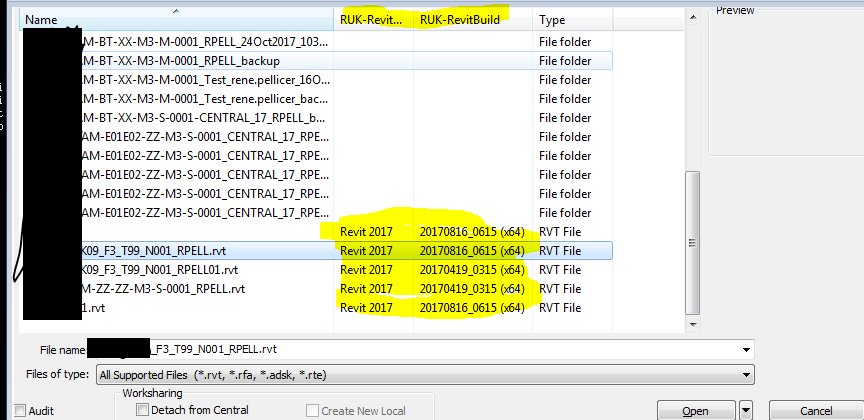Select the M-0001_RPELL_backup folder row
The height and width of the screenshot is (420, 864).
click(x=316, y=61)
